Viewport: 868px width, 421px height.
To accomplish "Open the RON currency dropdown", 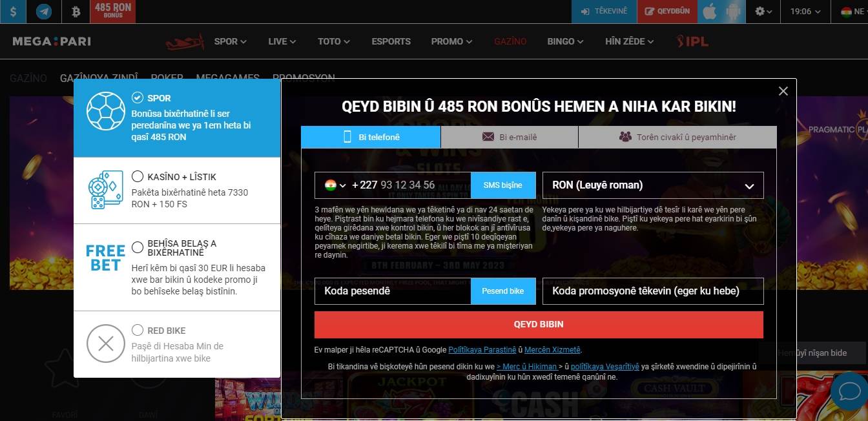I will pos(653,185).
